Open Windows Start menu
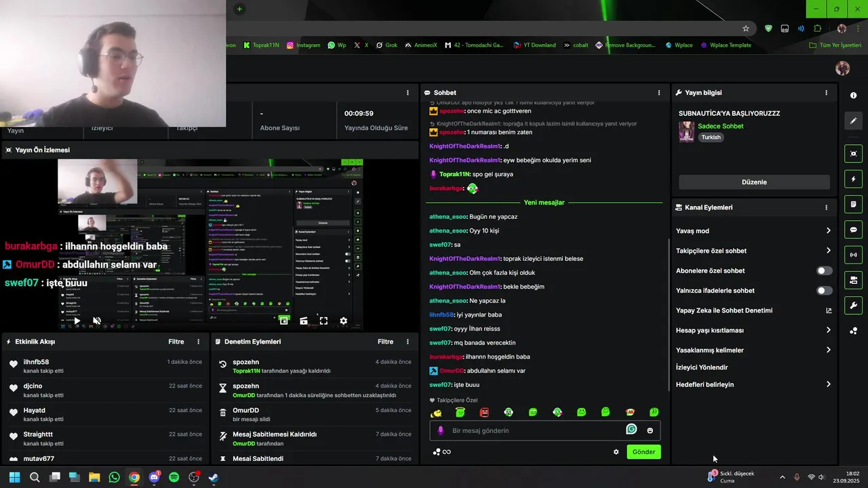 [14, 477]
